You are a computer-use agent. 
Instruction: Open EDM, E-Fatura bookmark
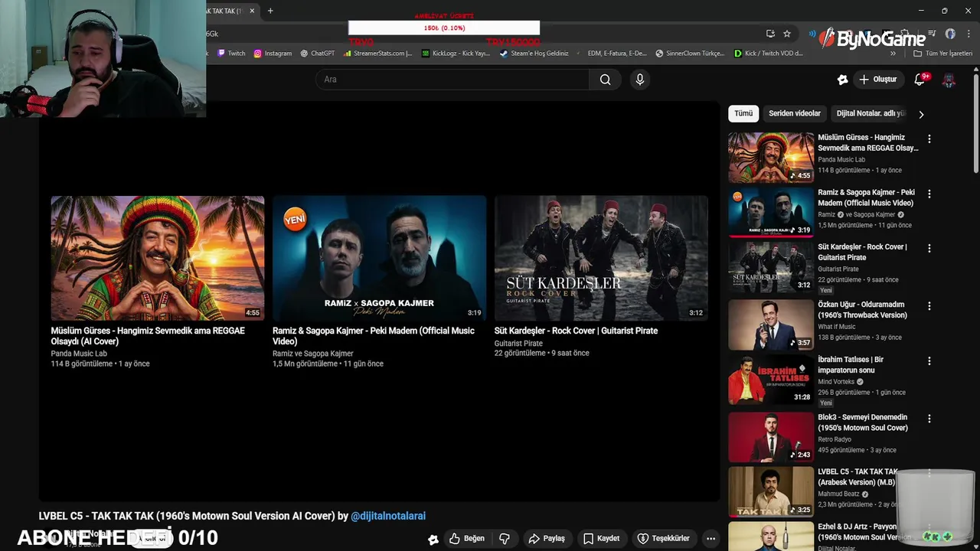[x=612, y=54]
